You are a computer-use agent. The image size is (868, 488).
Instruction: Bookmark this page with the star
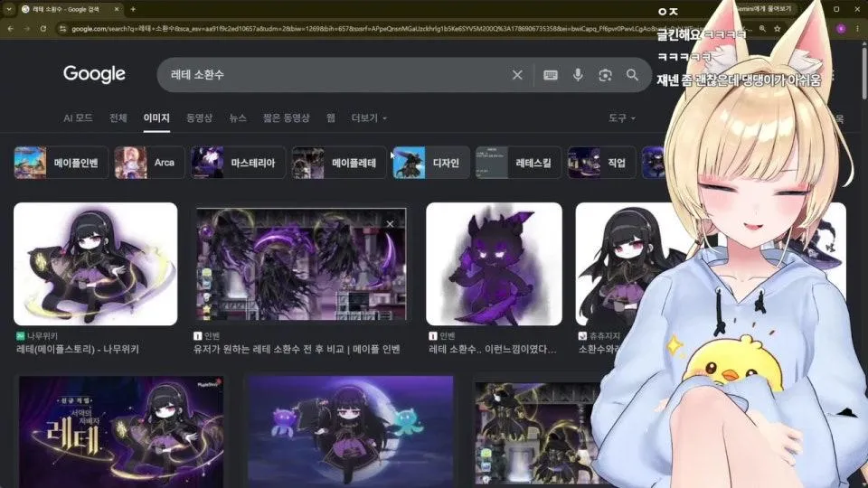coord(778,28)
